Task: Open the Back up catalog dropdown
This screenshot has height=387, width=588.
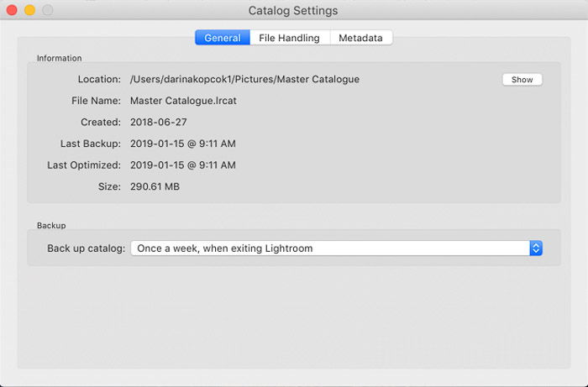Action: tap(336, 248)
